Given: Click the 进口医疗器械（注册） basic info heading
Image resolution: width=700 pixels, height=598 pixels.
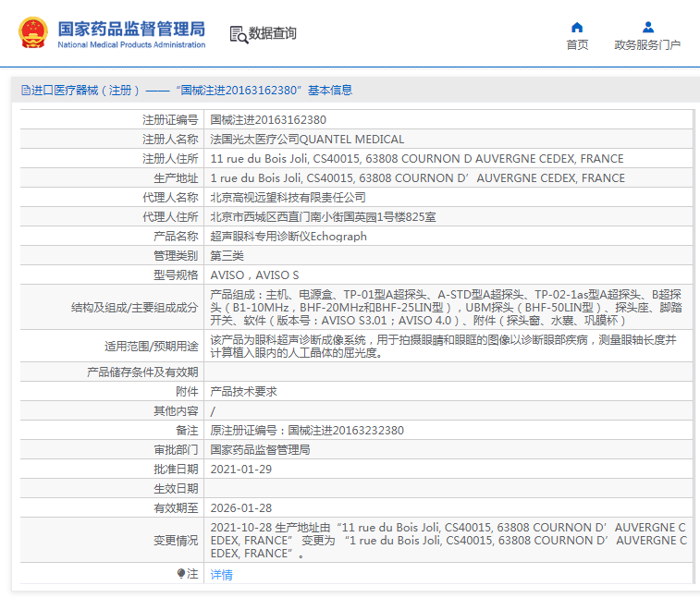Looking at the screenshot, I should (187, 91).
